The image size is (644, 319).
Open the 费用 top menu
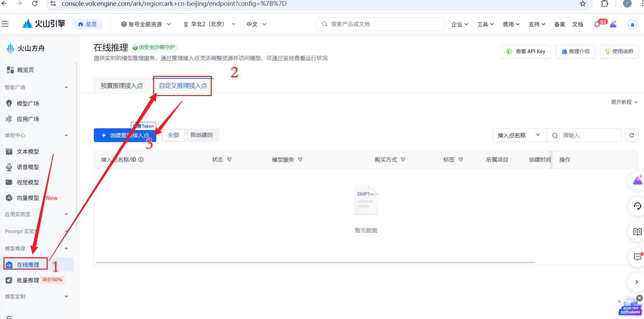(511, 24)
